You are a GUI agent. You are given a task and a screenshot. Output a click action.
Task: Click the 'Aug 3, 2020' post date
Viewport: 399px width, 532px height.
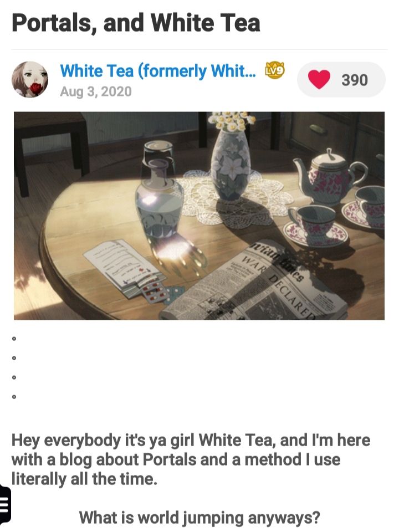[96, 91]
